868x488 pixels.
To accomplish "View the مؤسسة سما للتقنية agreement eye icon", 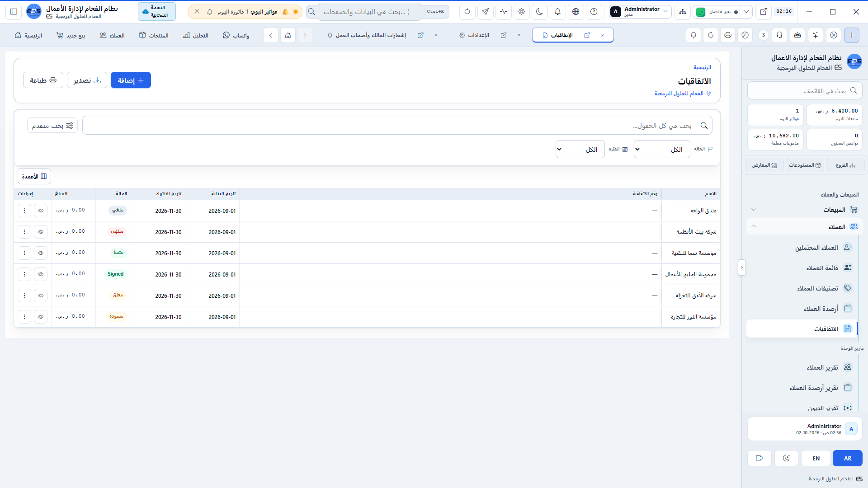I will click(x=41, y=253).
